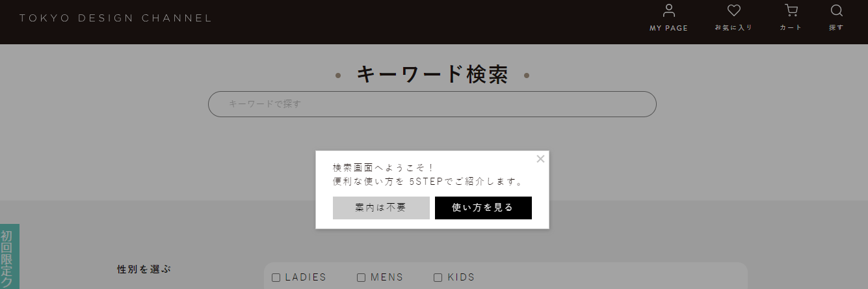Click the KIDS label text
Viewport: 868px width, 289px height.
461,277
